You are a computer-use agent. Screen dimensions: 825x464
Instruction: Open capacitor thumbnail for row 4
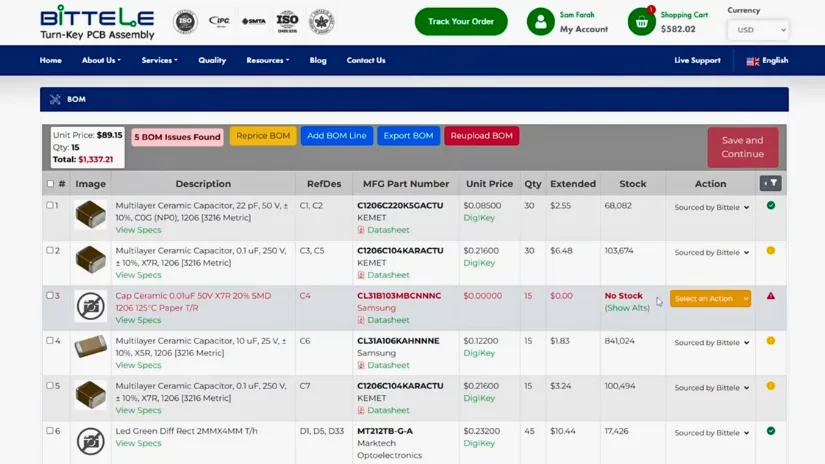click(x=90, y=347)
